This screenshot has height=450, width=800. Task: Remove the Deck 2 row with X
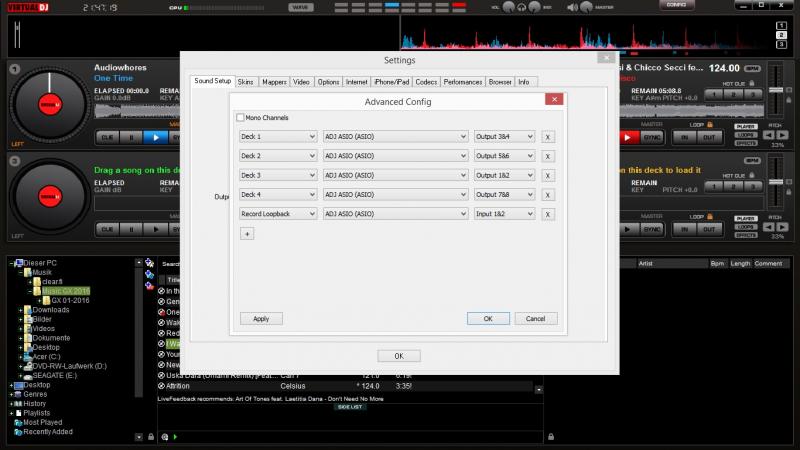(548, 157)
